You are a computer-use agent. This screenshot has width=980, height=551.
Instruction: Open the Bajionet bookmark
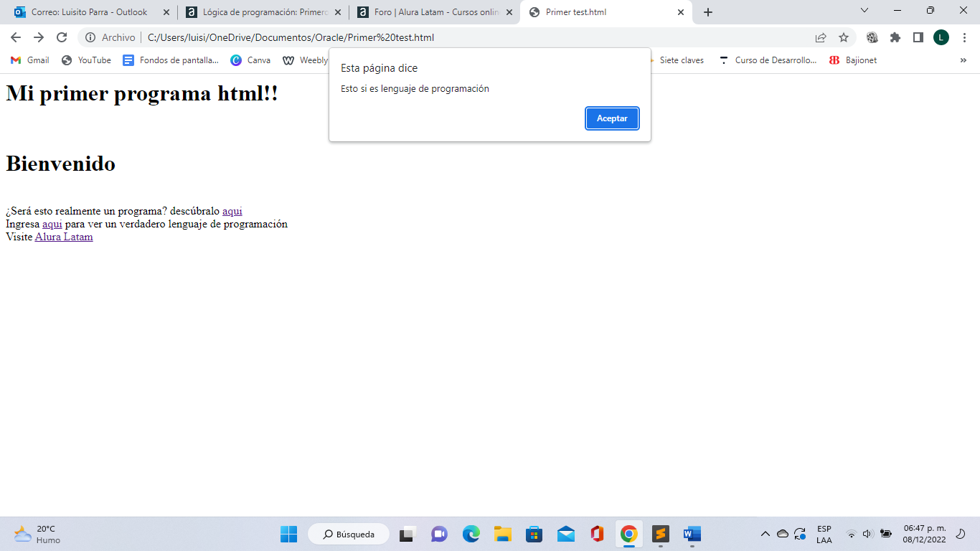point(853,60)
